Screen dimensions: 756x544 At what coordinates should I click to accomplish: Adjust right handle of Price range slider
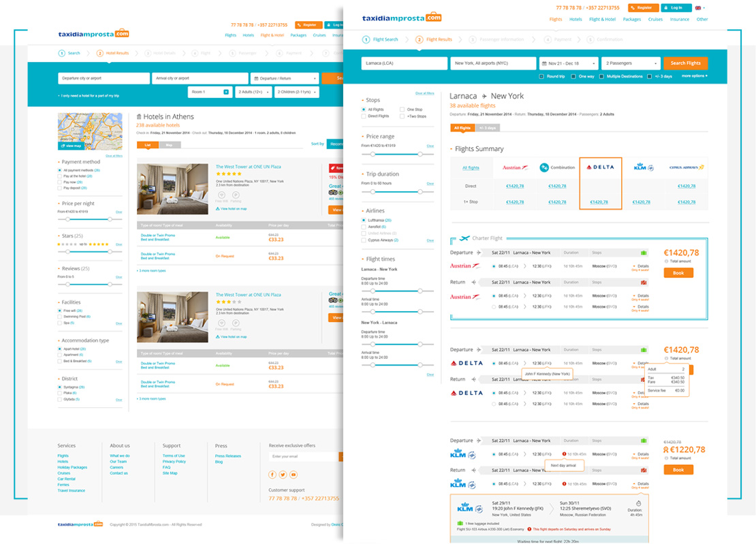420,154
